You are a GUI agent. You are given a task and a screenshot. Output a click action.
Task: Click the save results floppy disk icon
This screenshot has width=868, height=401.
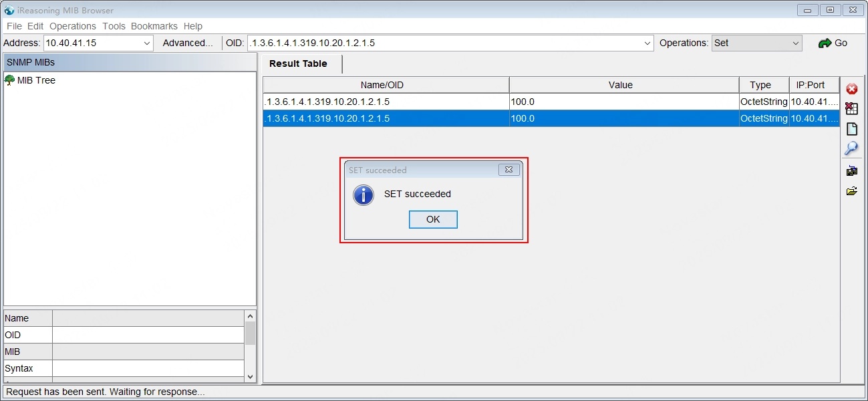tap(851, 171)
